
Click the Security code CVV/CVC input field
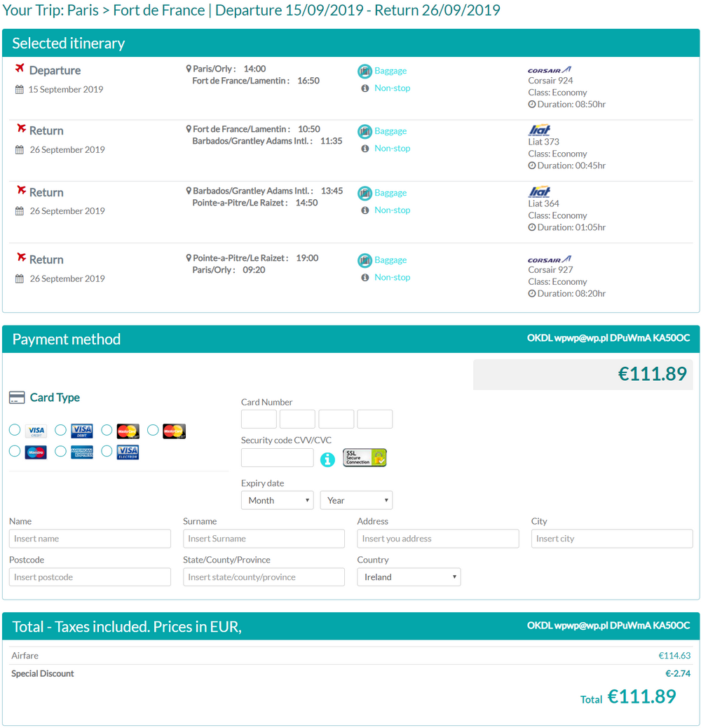pos(278,457)
